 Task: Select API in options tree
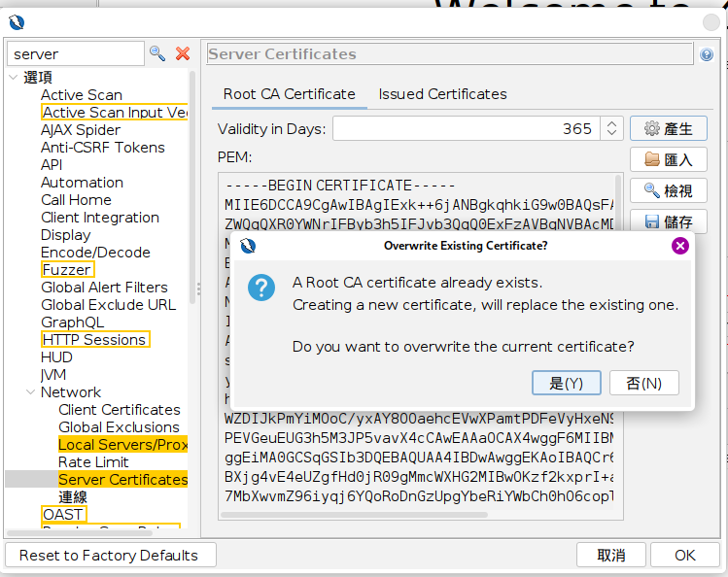[52, 165]
